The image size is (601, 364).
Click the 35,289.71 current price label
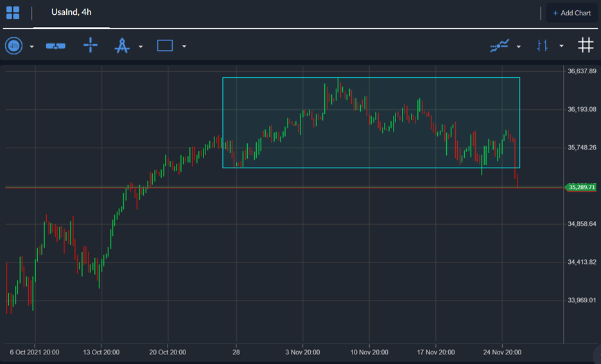click(581, 187)
